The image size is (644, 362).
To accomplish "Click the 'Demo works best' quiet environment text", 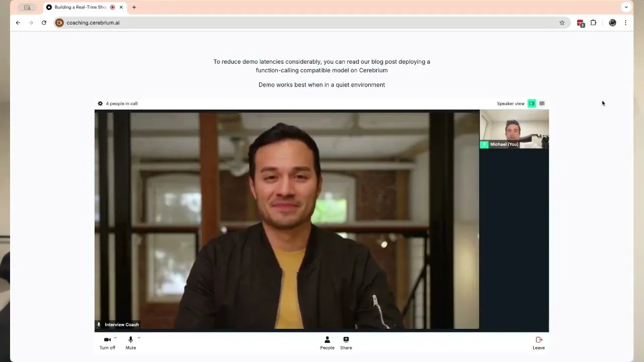I will [x=321, y=85].
